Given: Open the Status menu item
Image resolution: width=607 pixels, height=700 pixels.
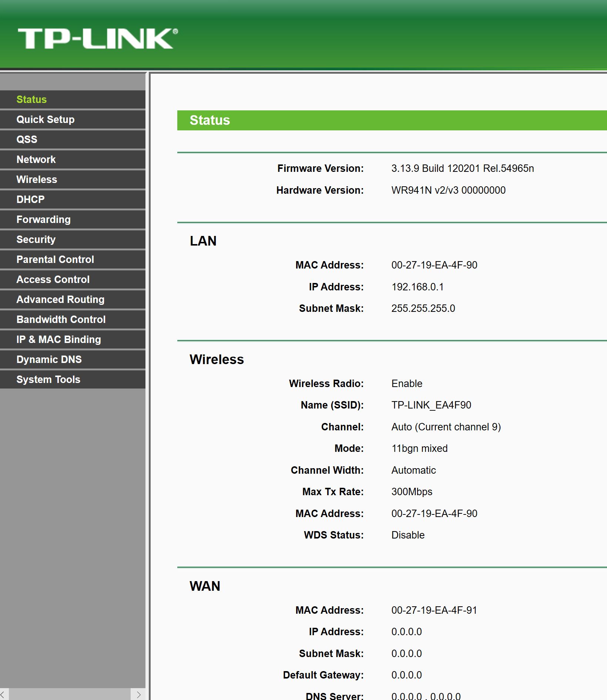Looking at the screenshot, I should coord(73,99).
